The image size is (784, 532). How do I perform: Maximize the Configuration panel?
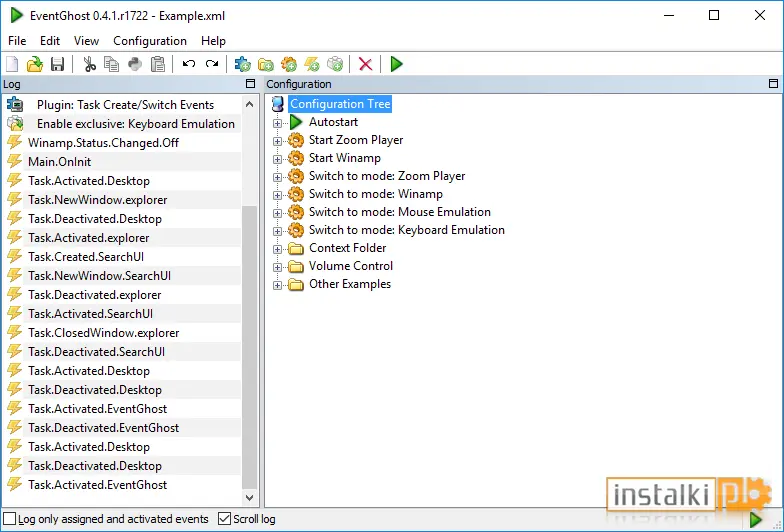773,84
